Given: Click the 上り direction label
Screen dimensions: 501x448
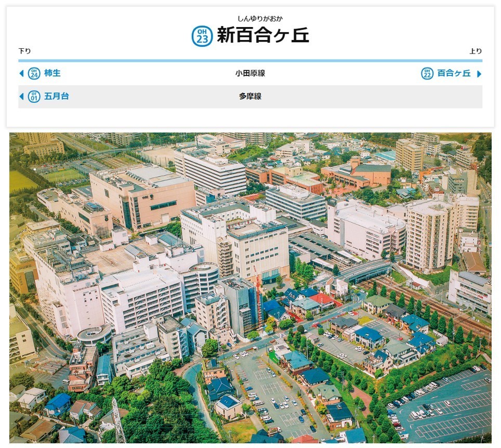Looking at the screenshot, I should click(x=476, y=51).
